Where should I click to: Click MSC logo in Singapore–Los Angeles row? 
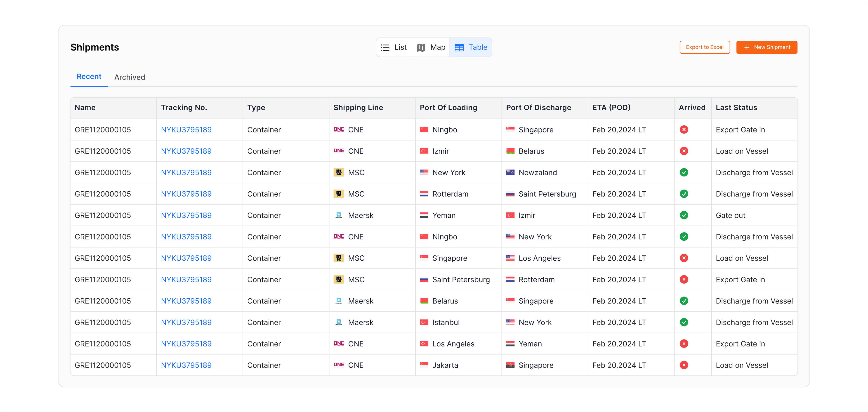point(339,258)
